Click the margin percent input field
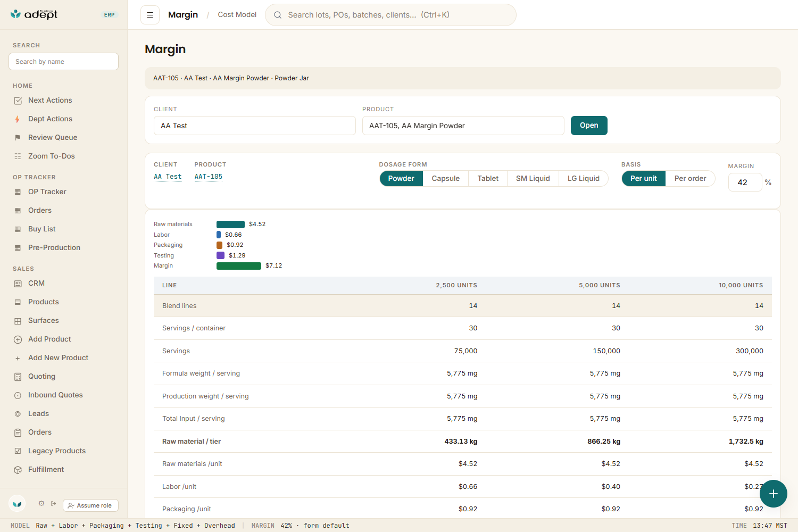798x532 pixels. [x=745, y=182]
